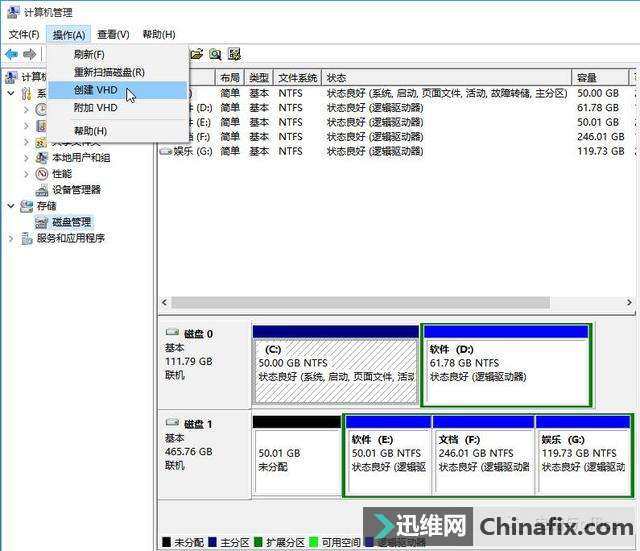Image resolution: width=640 pixels, height=551 pixels.
Task: Click the 61.78 GB capacity cell
Action: tap(598, 108)
